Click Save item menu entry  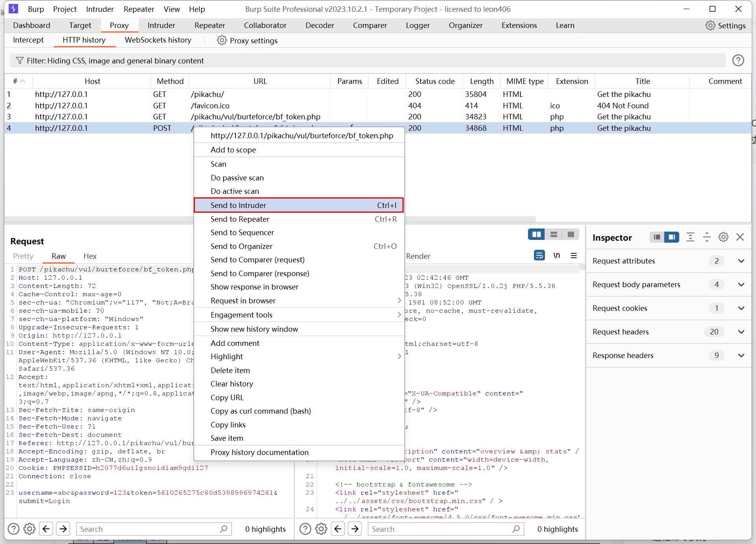[x=299, y=438]
